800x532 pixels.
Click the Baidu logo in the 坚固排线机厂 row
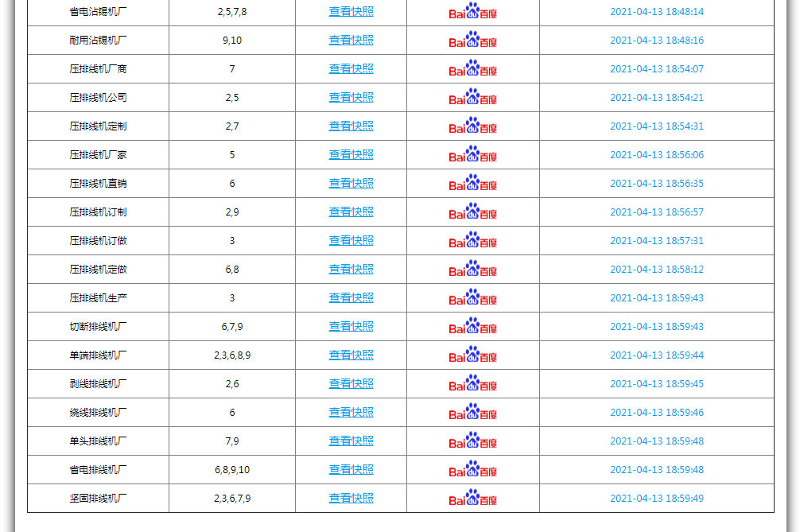coord(472,497)
